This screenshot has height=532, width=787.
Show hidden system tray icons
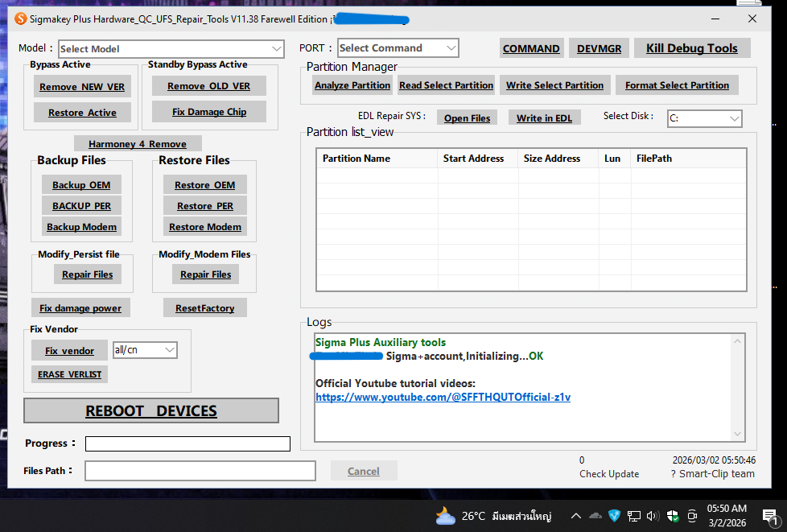575,516
